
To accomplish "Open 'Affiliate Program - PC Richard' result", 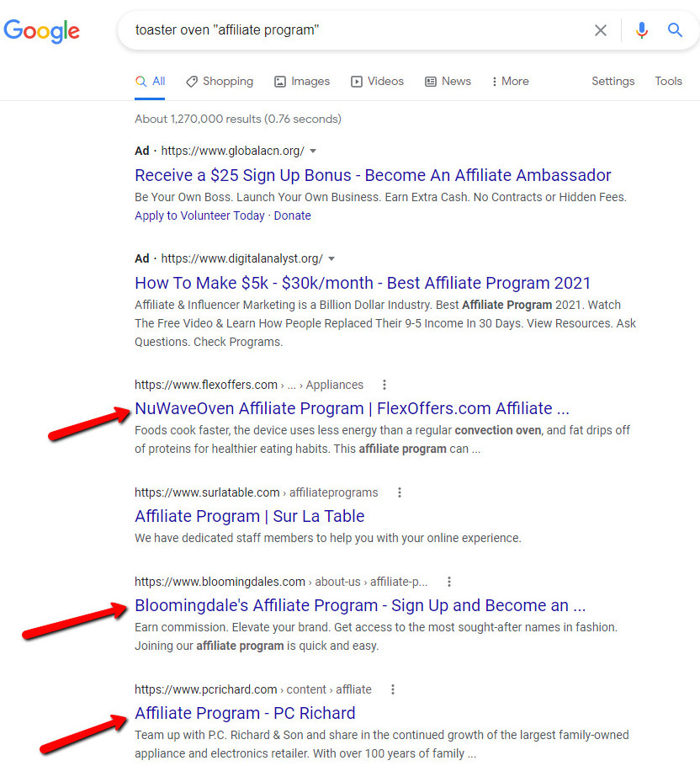I will (x=245, y=713).
